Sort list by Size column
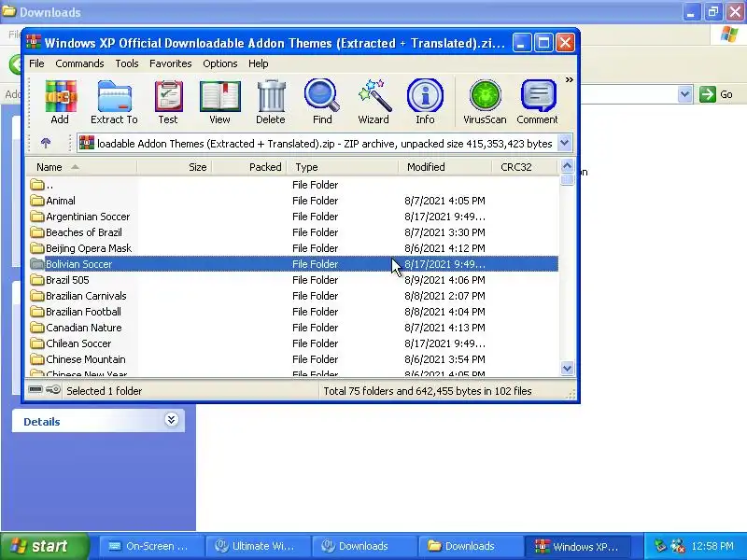The height and width of the screenshot is (560, 747). tap(175, 167)
